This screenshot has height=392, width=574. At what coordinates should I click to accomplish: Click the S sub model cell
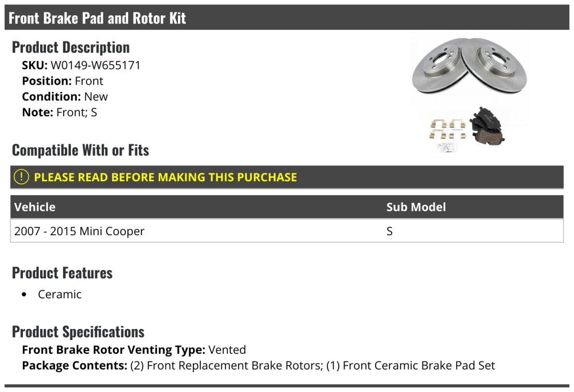[x=389, y=231]
